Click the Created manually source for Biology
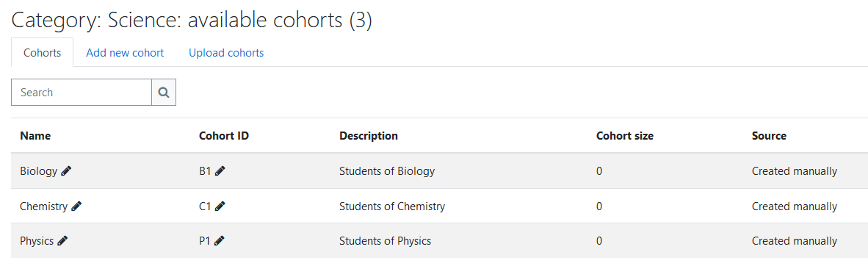Screen dimensions: 868x266 795,171
